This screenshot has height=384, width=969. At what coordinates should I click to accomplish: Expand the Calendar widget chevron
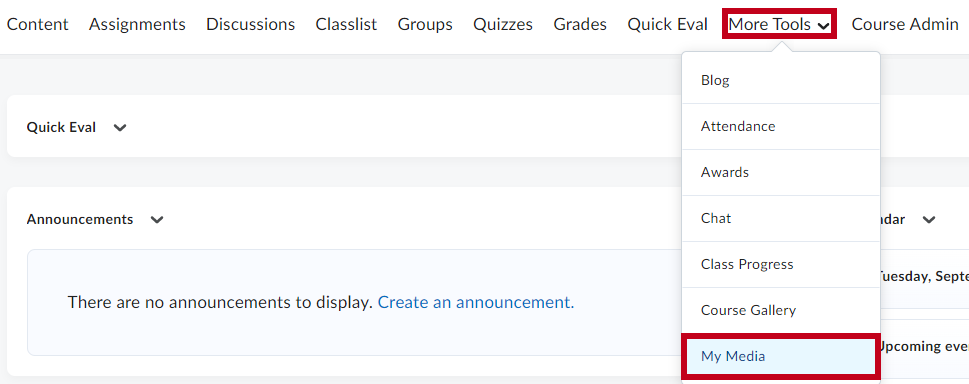pyautogui.click(x=928, y=220)
